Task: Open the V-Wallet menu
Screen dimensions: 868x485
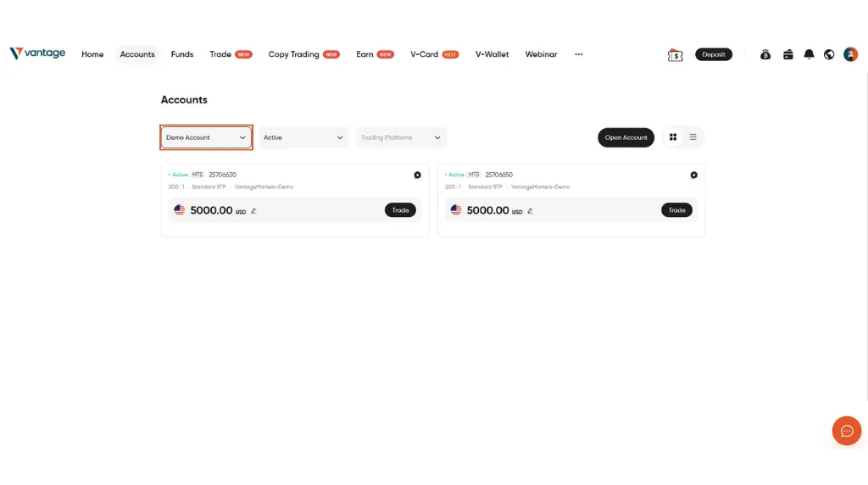Action: [x=492, y=54]
